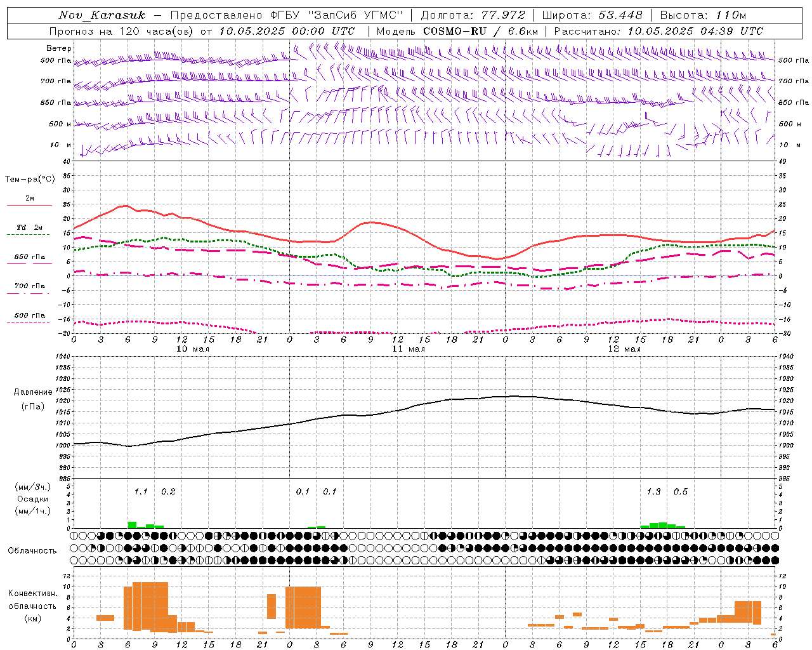Image resolution: width=812 pixels, height=650 pixels.
Task: Click the Nov_Karasuk station title
Action: (x=101, y=15)
